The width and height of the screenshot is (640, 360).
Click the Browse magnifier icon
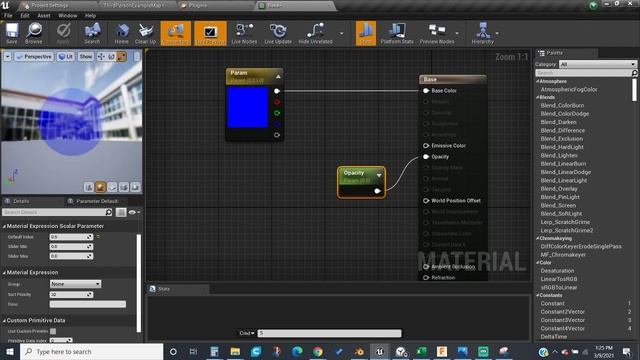pos(33,33)
